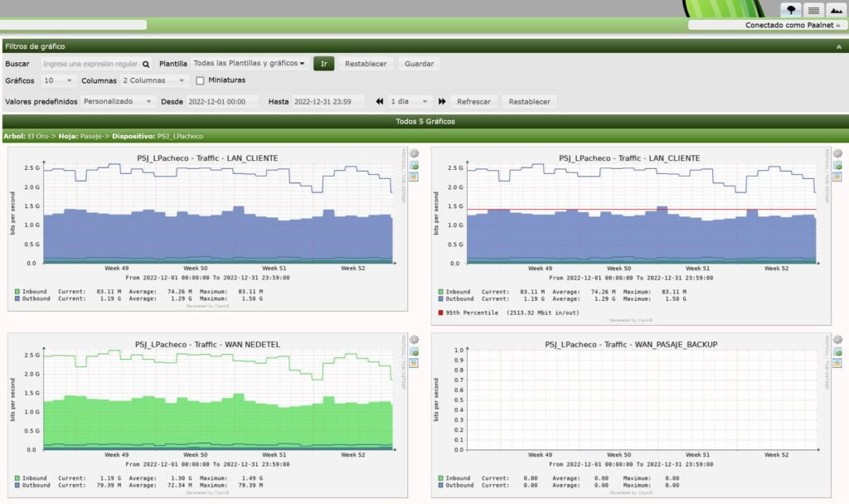Click the Refrescar button

coord(474,102)
